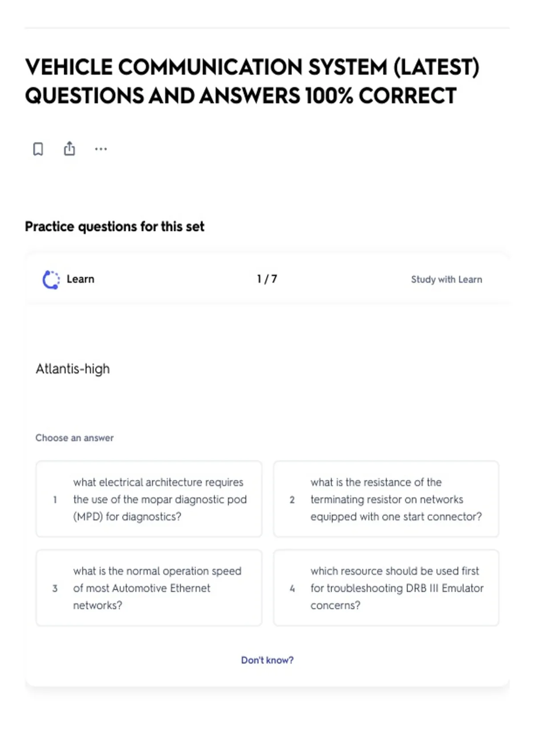Click the 1 / 7 question counter
The image size is (534, 756).
(267, 279)
